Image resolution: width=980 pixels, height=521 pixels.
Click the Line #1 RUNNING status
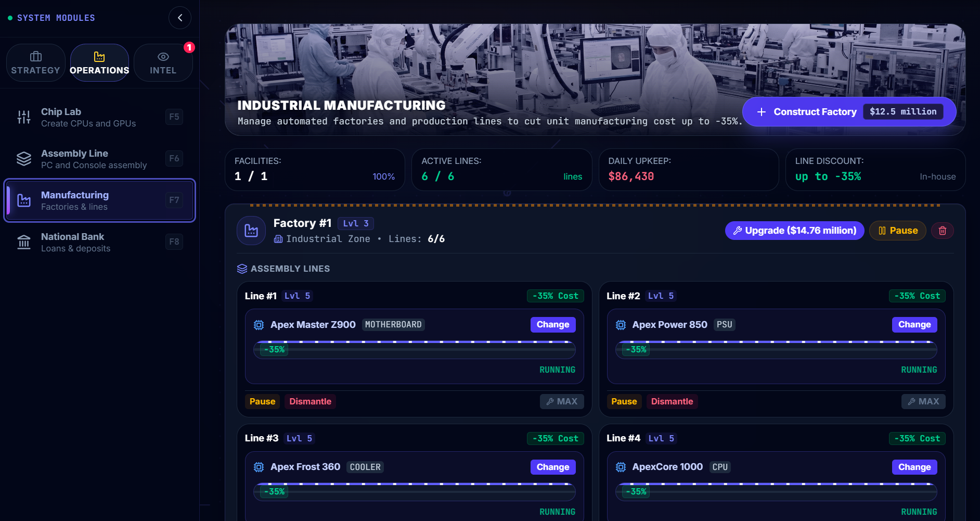coord(557,370)
